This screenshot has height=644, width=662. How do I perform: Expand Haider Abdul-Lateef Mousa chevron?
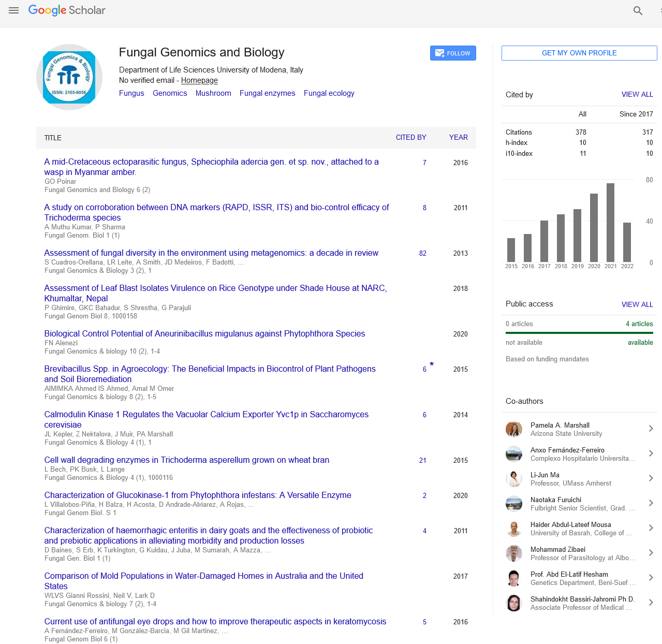(651, 528)
